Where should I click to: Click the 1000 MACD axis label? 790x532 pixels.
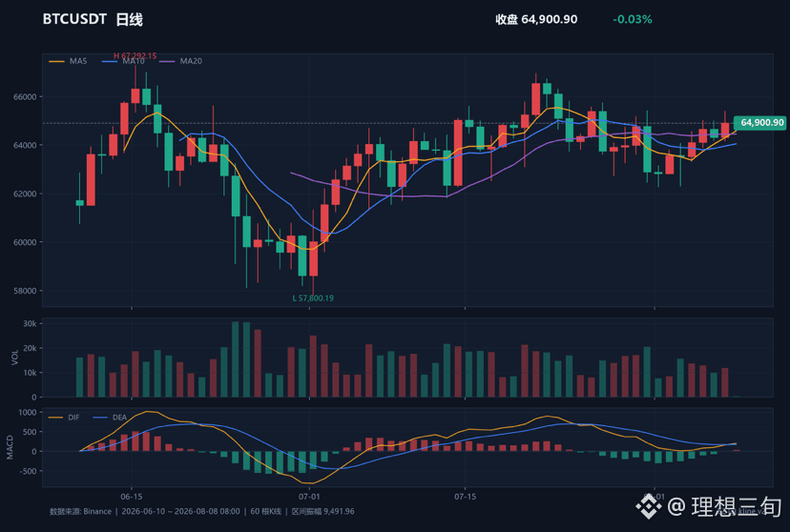28,412
